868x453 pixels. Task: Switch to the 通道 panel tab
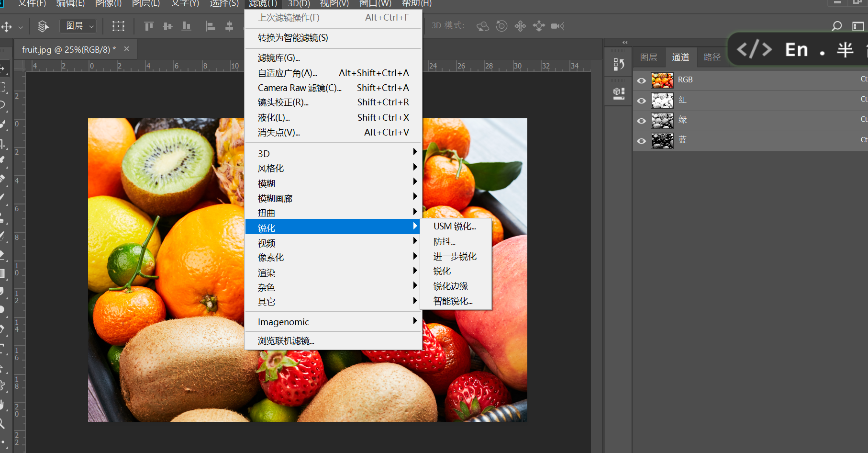680,57
